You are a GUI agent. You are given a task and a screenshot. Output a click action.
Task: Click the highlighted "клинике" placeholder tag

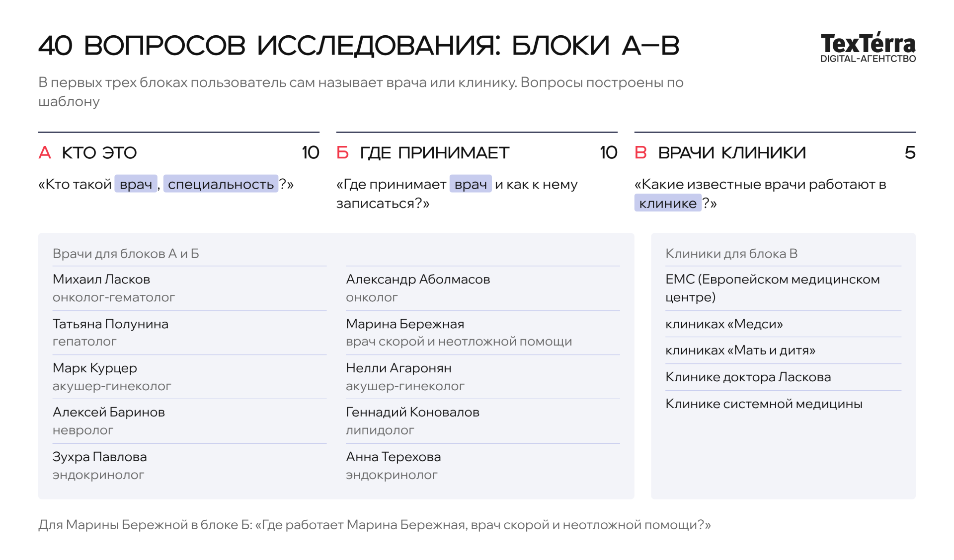(x=668, y=203)
